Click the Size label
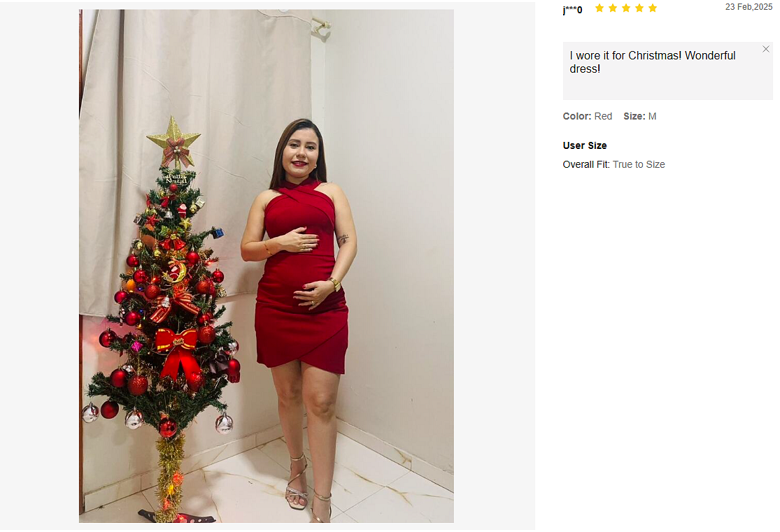Screen dimensions: 780x532 click(634, 116)
